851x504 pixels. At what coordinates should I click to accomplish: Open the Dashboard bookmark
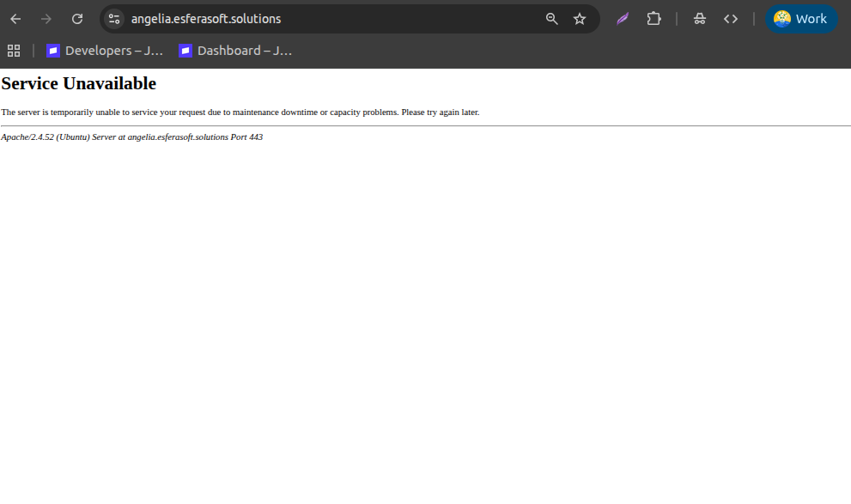[x=235, y=51]
